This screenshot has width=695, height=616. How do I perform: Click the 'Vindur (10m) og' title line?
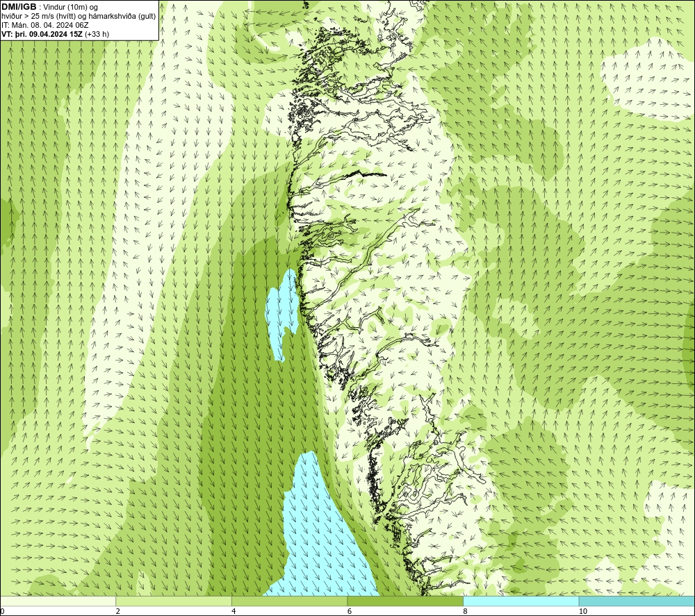tap(69, 8)
